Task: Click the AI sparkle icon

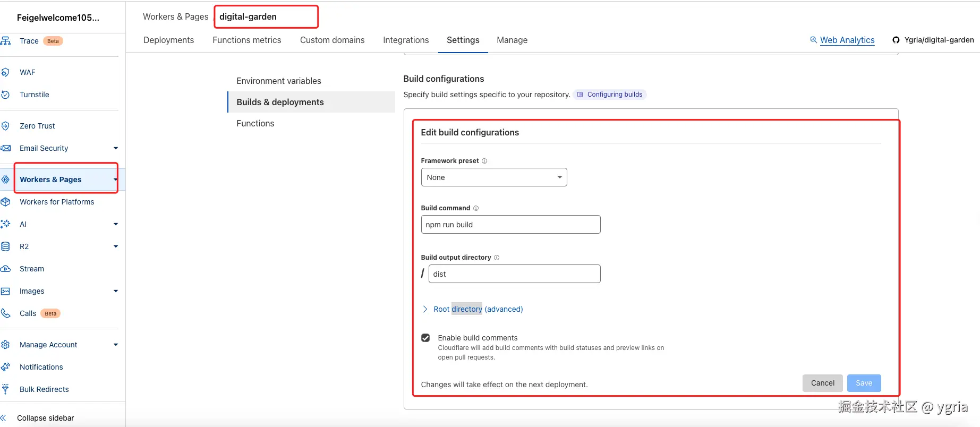Action: [x=5, y=224]
